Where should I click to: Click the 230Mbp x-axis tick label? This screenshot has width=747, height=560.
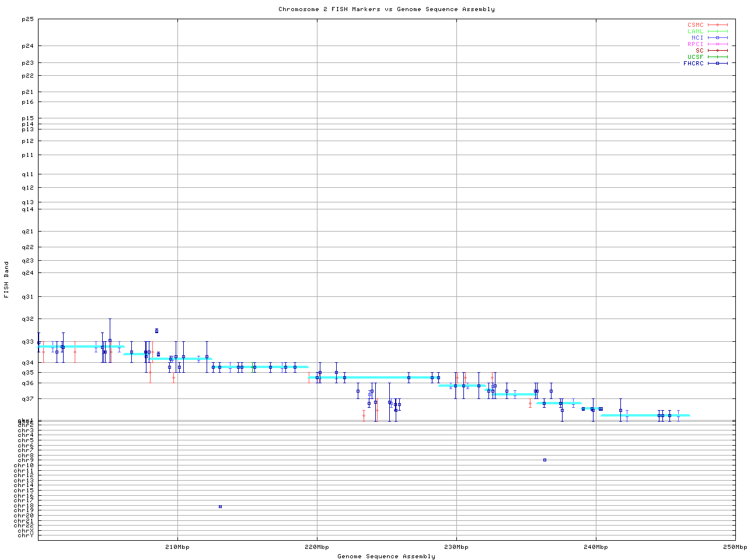point(456,547)
